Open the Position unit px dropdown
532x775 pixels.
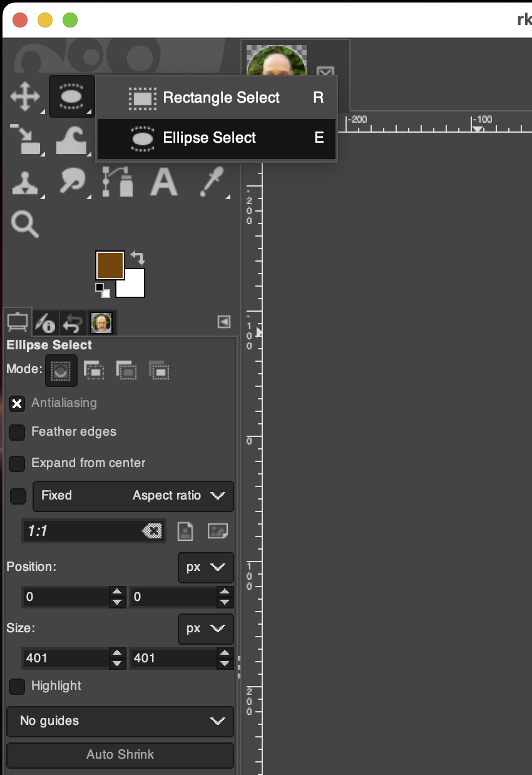[x=205, y=567]
